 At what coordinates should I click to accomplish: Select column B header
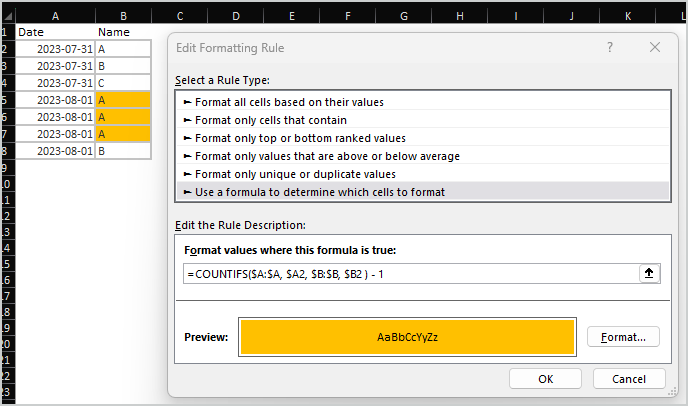[x=123, y=16]
